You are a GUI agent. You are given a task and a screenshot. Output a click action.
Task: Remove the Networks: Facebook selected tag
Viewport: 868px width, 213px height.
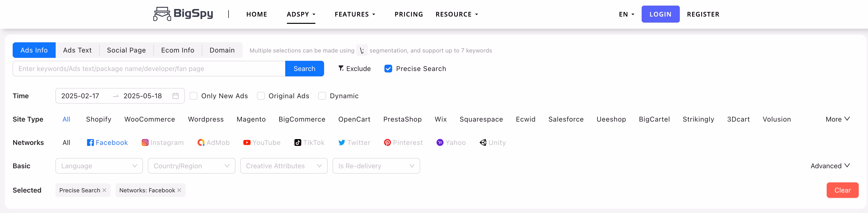click(x=179, y=190)
